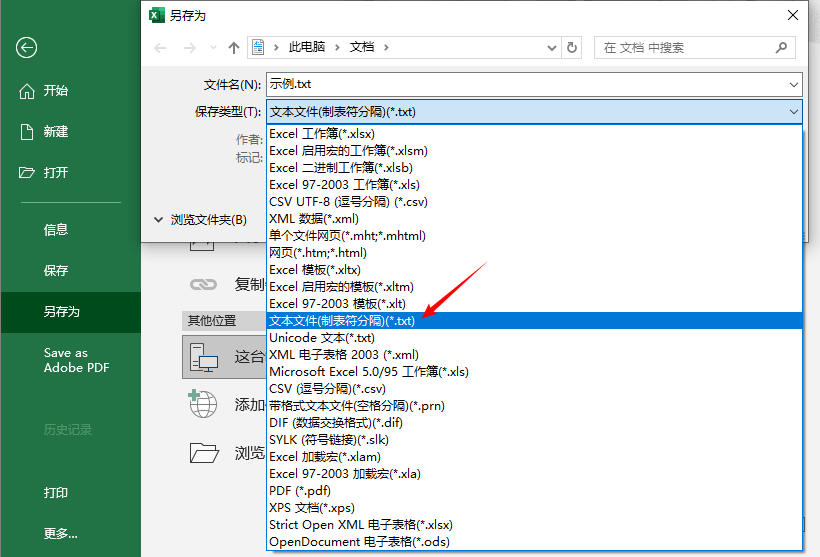Toggle Browse Folders (浏览文件夹) expander

(158, 220)
